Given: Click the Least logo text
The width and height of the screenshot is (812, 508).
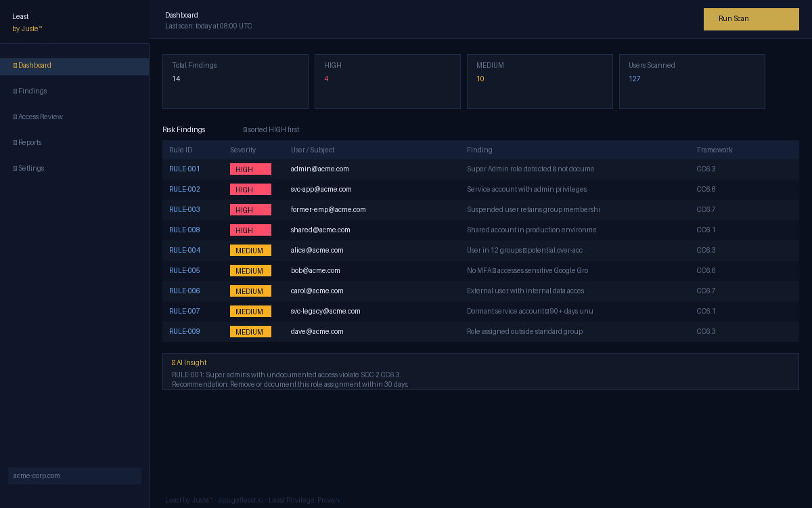Looking at the screenshot, I should [x=20, y=16].
